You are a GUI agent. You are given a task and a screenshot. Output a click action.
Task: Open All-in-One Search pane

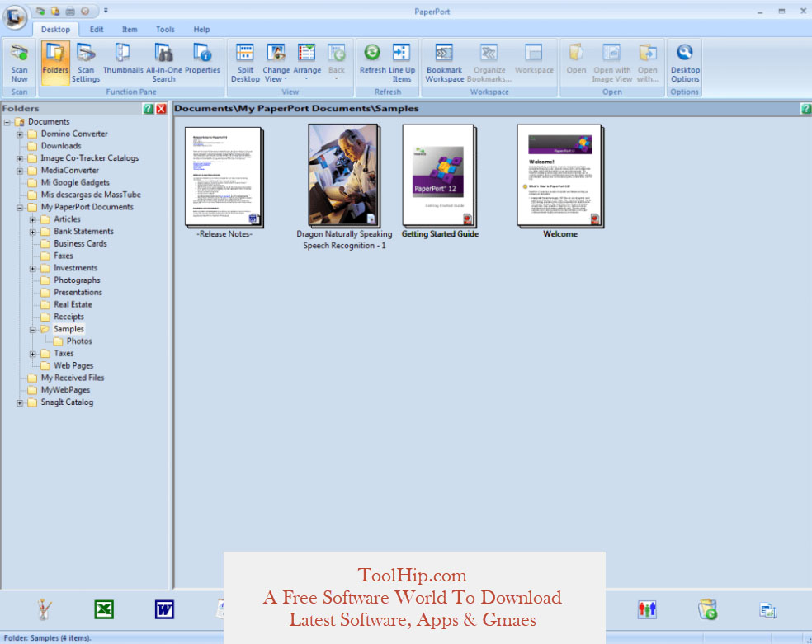pyautogui.click(x=163, y=63)
